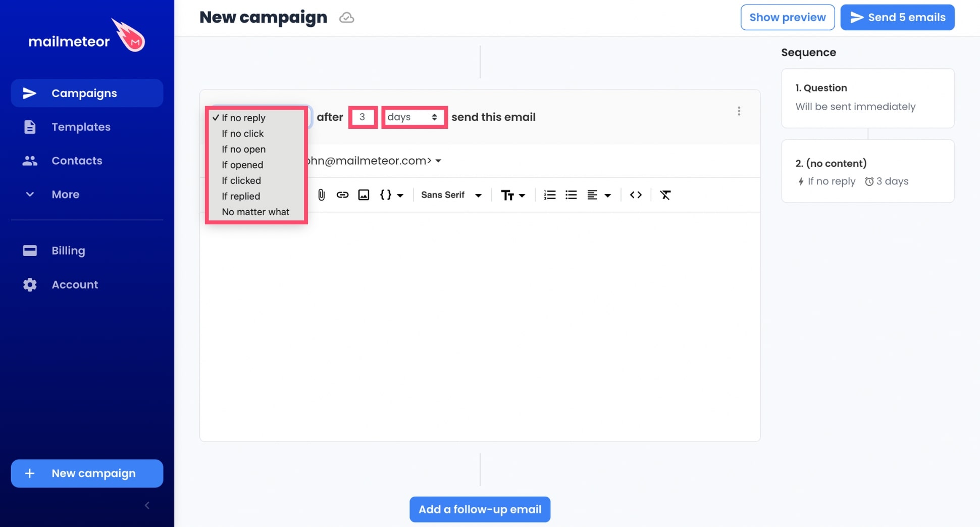The image size is (980, 527).
Task: Click Show preview button
Action: point(788,17)
